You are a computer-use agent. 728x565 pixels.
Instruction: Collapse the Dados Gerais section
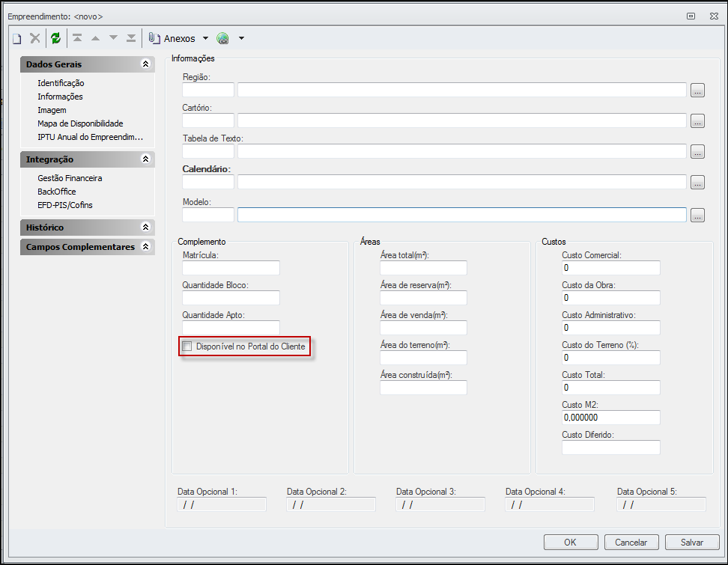point(145,64)
